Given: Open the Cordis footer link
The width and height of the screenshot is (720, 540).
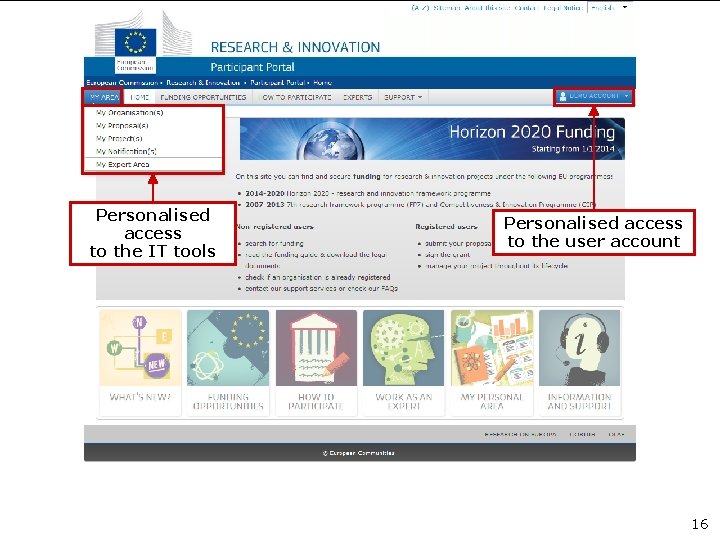Looking at the screenshot, I should click(582, 434).
